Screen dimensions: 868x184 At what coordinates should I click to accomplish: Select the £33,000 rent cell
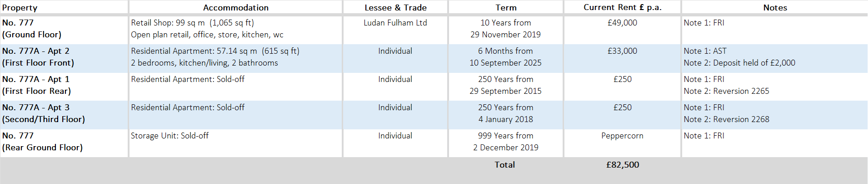point(622,51)
